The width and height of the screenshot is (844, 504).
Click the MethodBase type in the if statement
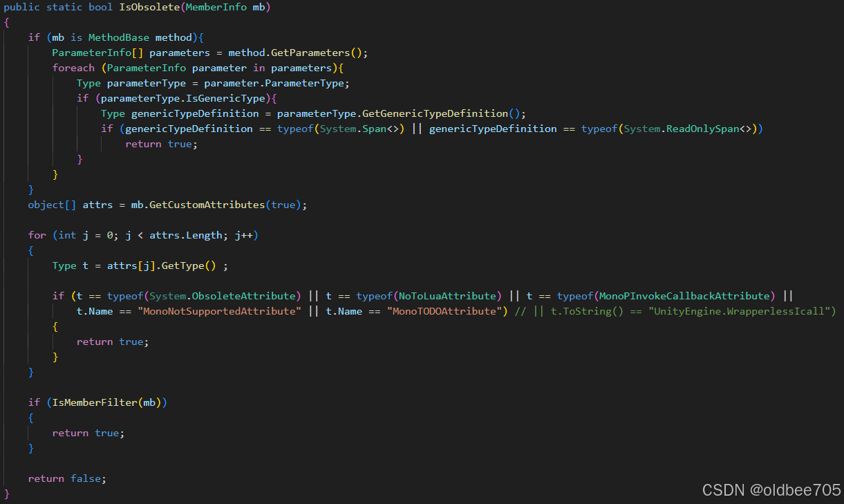[x=119, y=38]
